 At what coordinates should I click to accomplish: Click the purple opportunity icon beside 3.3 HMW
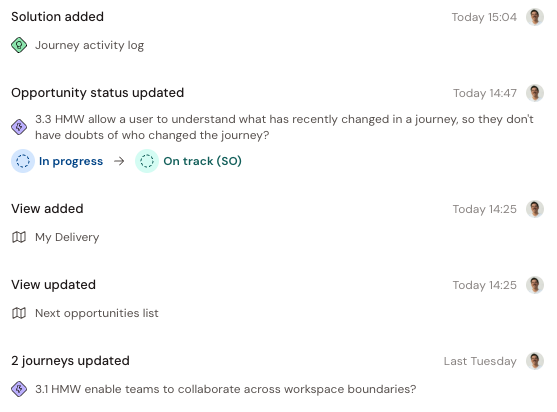19,127
